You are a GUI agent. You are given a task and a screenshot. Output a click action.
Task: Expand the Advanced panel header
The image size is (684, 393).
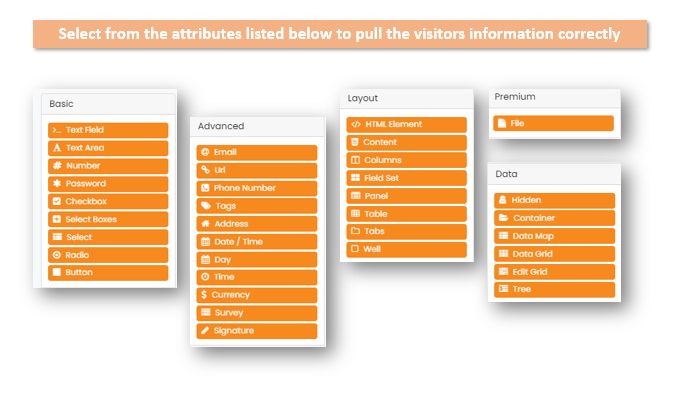pos(258,126)
